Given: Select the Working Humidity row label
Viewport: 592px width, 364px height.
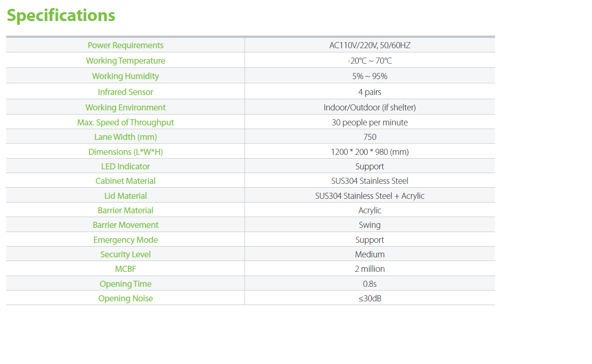Looking at the screenshot, I should (126, 76).
